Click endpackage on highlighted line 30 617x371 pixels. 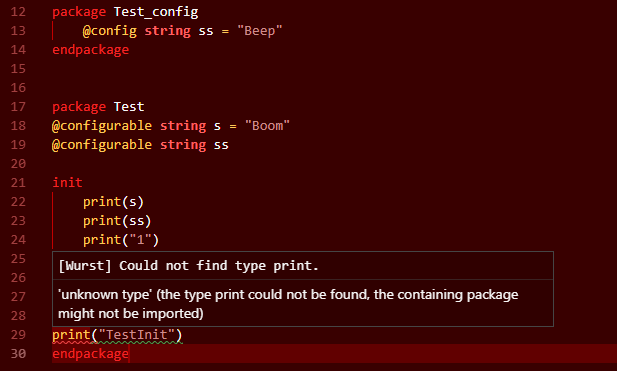(91, 354)
